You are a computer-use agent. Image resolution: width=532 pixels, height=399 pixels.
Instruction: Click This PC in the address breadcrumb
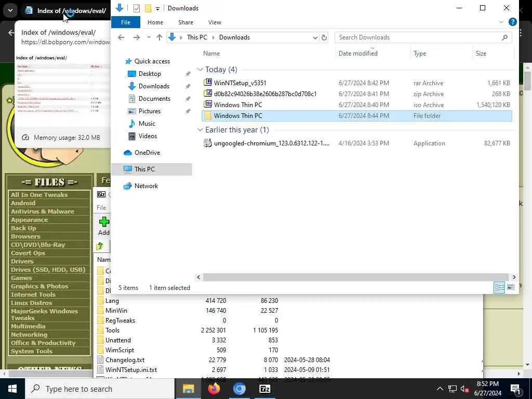click(x=197, y=37)
